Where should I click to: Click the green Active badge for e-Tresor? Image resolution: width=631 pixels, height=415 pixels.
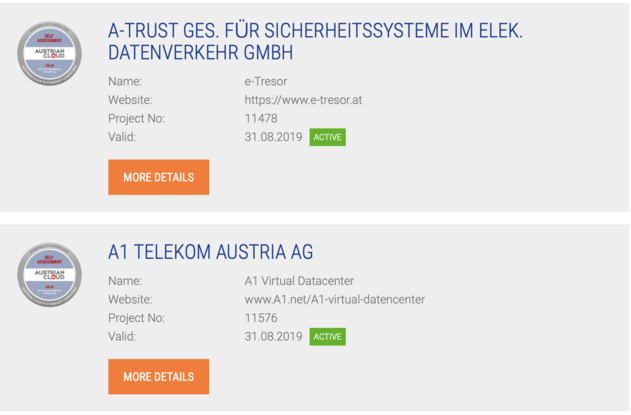(328, 137)
